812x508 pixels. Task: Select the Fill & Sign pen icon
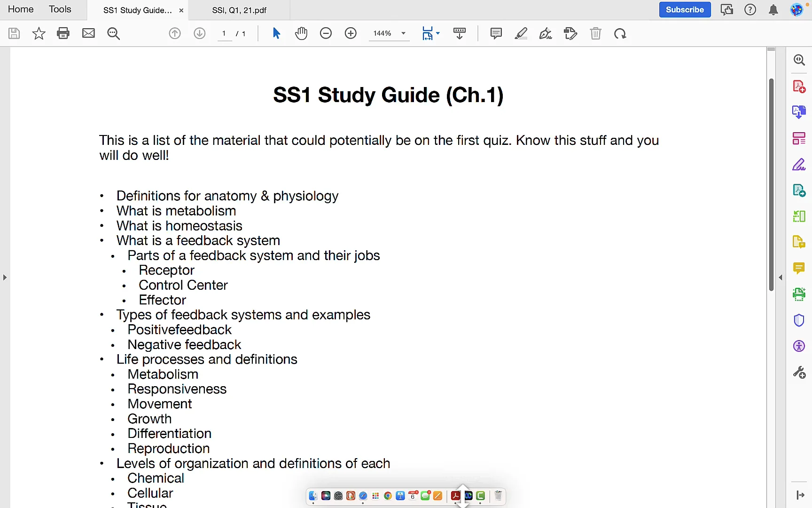546,33
